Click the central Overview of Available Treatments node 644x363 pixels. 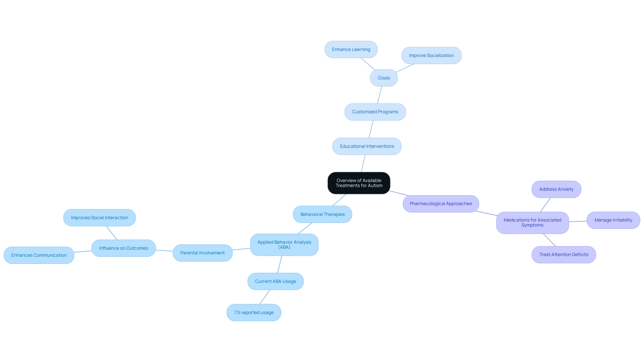pos(359,183)
